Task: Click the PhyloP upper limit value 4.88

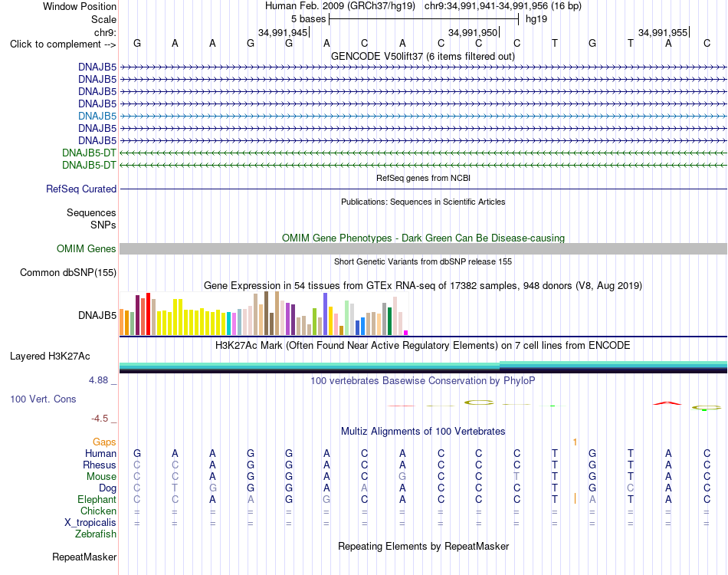Action: tap(98, 380)
